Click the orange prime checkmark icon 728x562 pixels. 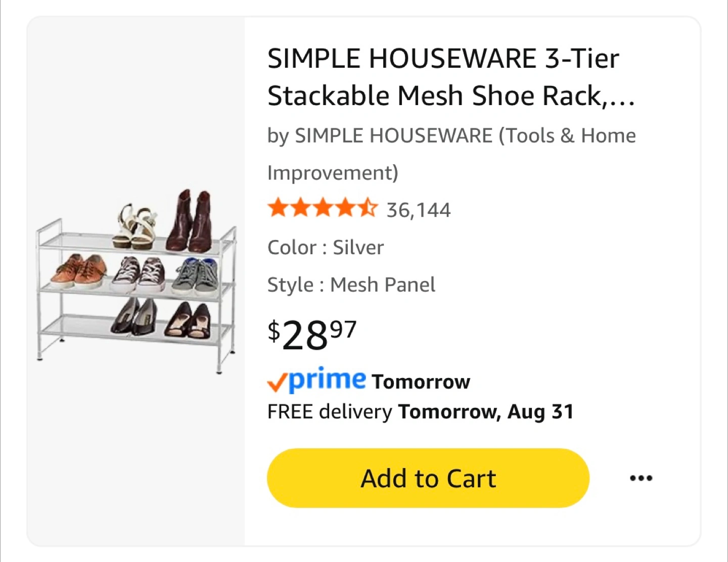pyautogui.click(x=277, y=383)
